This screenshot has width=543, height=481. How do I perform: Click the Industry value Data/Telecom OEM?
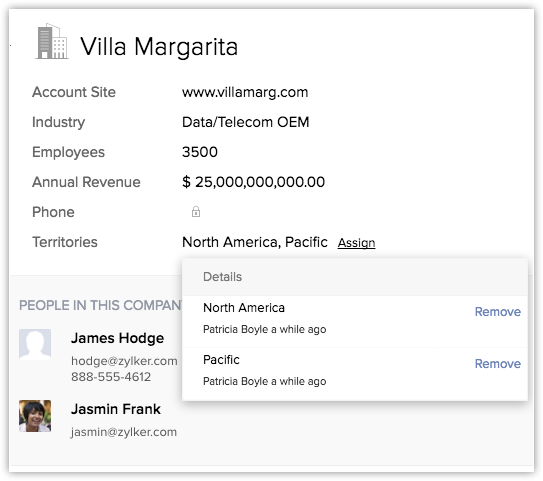point(246,122)
